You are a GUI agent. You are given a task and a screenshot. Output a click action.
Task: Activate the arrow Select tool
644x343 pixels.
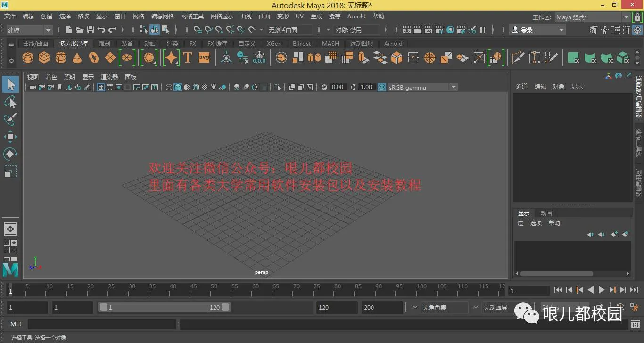click(10, 85)
